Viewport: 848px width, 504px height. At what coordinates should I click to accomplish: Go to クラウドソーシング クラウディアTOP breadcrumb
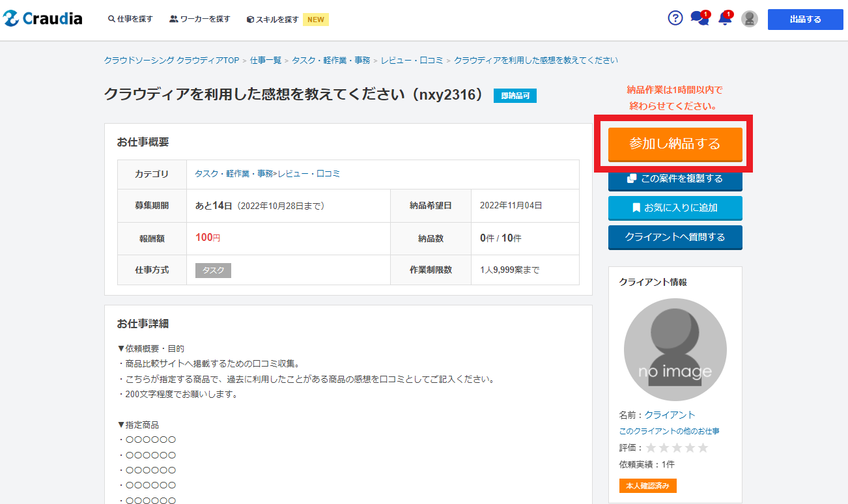[171, 60]
